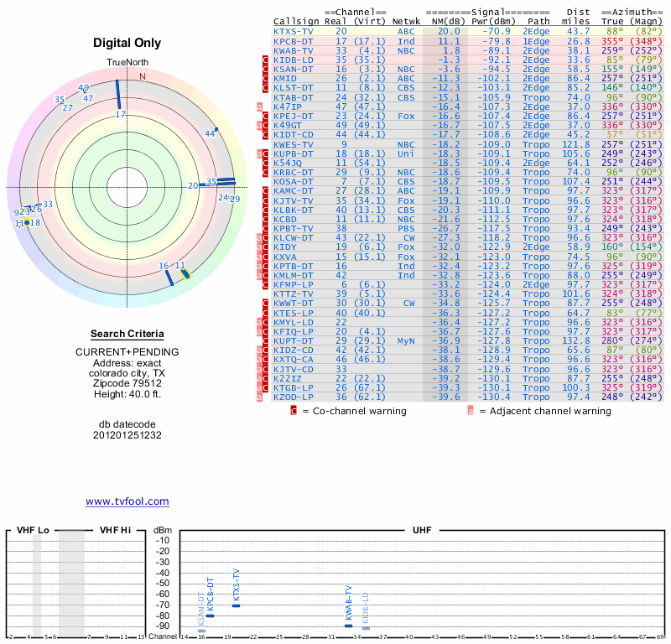Click the pink adjacent channel icon in the legend

[x=471, y=411]
